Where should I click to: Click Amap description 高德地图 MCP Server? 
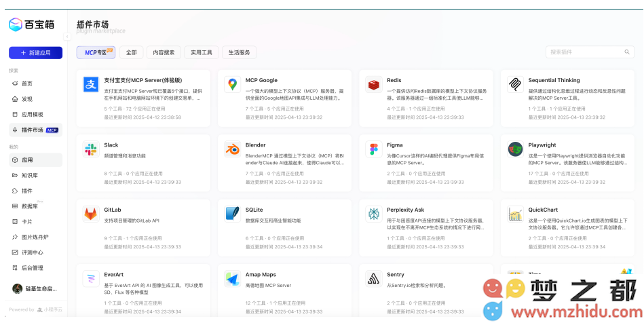point(268,286)
